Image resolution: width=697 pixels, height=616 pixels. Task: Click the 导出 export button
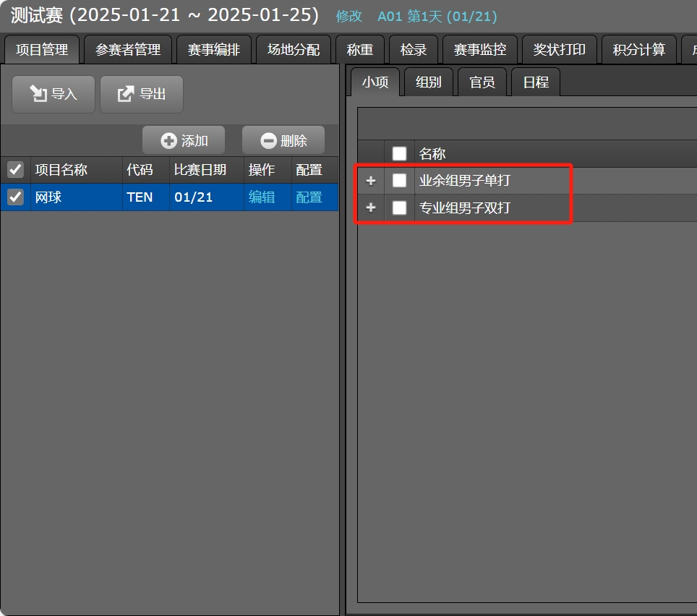click(x=142, y=94)
